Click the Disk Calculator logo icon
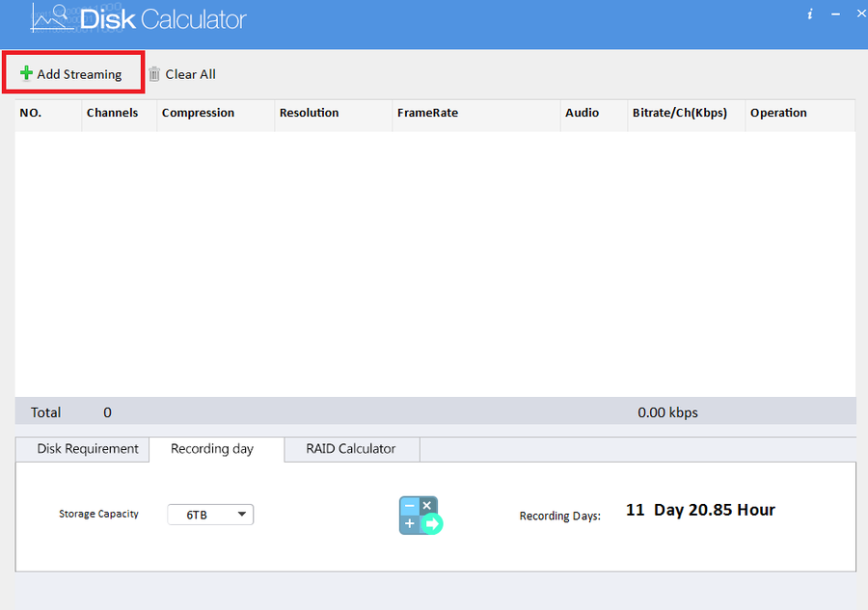The width and height of the screenshot is (868, 610). (53, 19)
